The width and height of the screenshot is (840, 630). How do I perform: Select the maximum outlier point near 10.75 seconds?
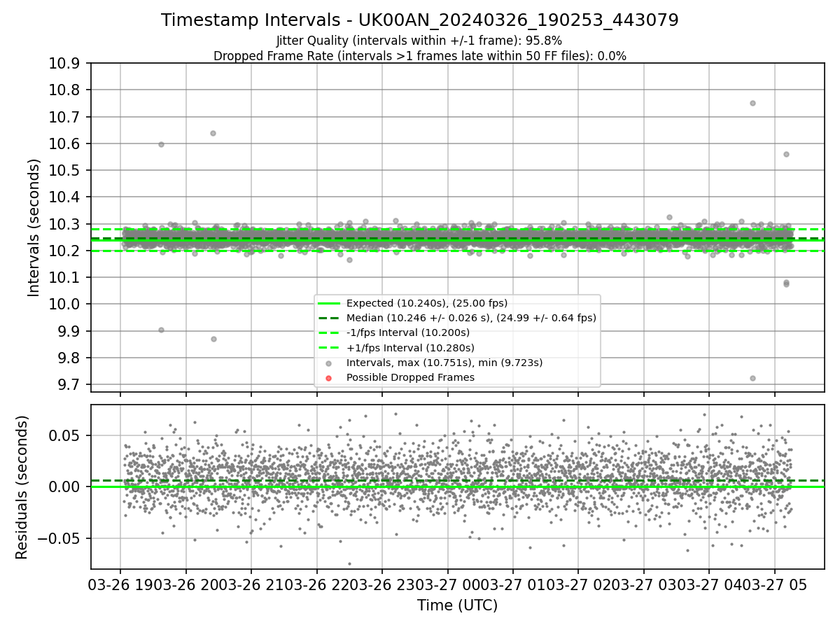752,103
